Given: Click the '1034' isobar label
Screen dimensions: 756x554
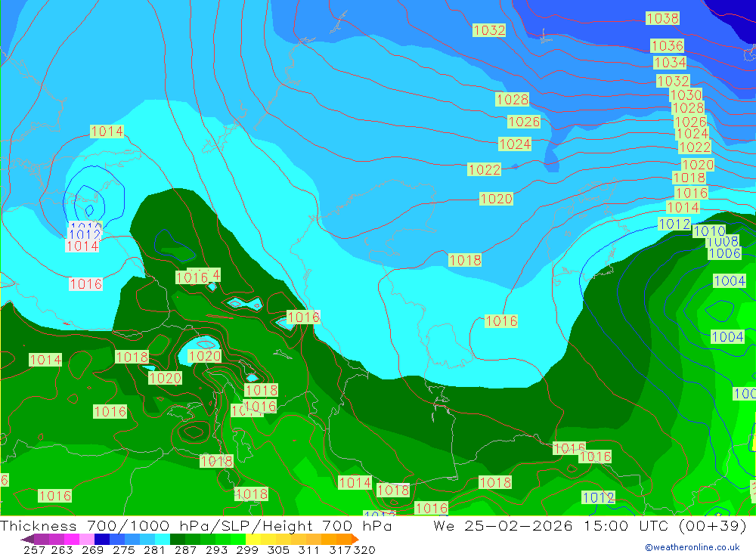Looking at the screenshot, I should pos(670,62).
